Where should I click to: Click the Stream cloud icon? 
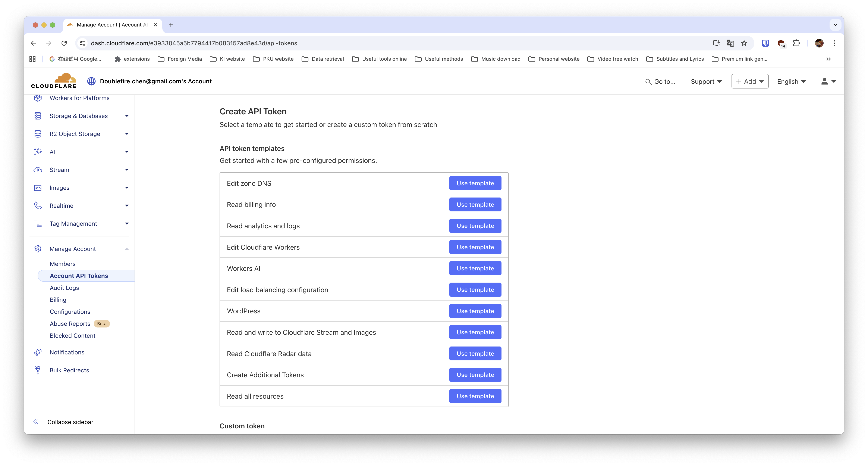pos(38,170)
